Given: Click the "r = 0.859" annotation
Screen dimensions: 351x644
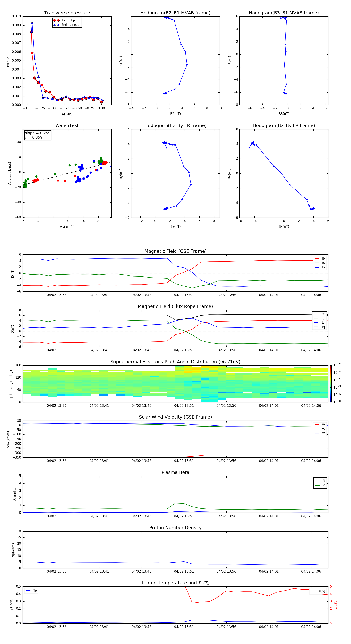Looking at the screenshot, I should (34, 137).
